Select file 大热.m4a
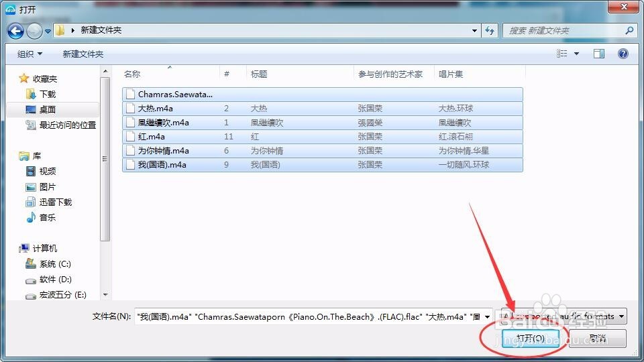This screenshot has width=644, height=362. click(x=323, y=109)
